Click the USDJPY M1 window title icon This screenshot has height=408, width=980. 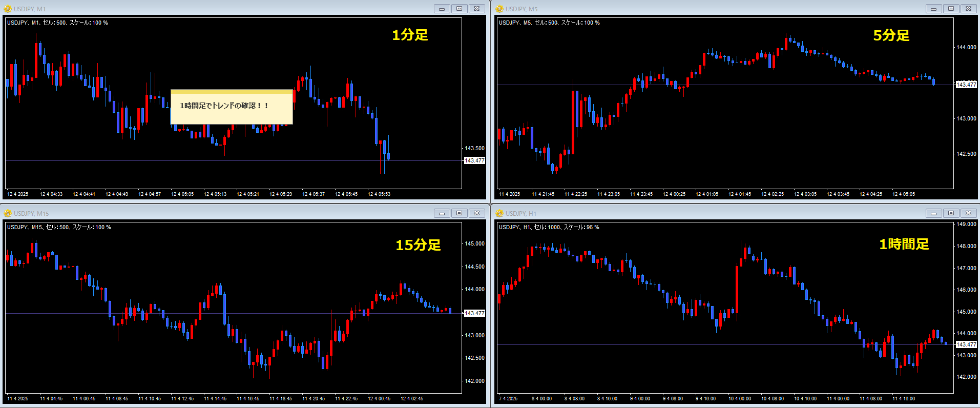[x=8, y=9]
